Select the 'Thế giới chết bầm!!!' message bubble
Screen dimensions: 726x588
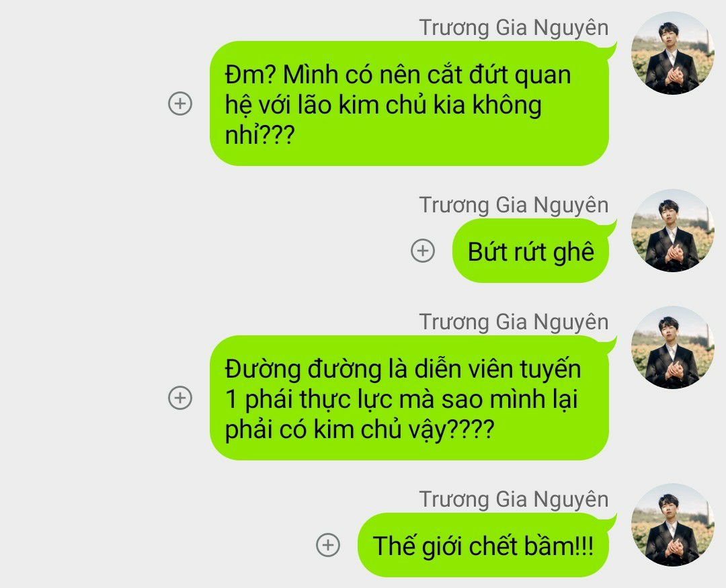pyautogui.click(x=483, y=545)
